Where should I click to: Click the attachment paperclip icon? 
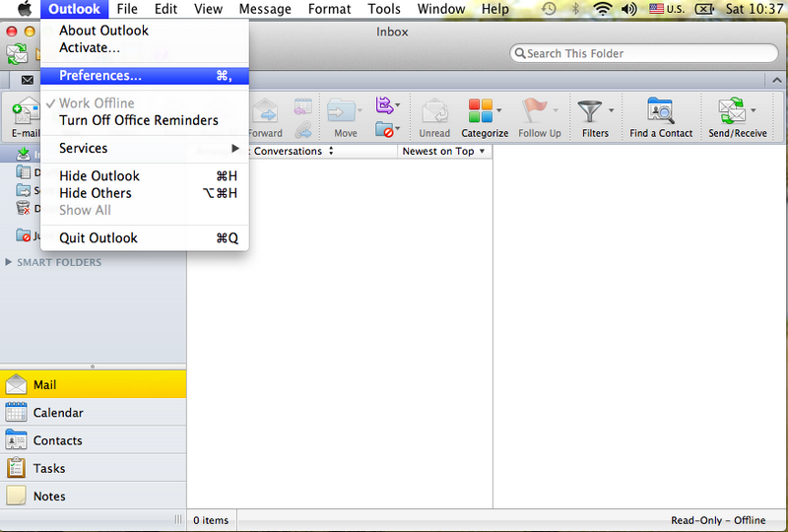(302, 130)
